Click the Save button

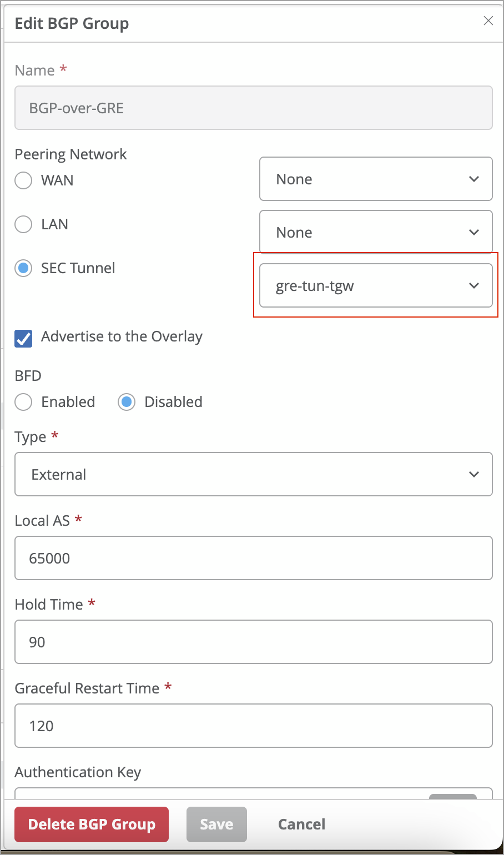(216, 824)
